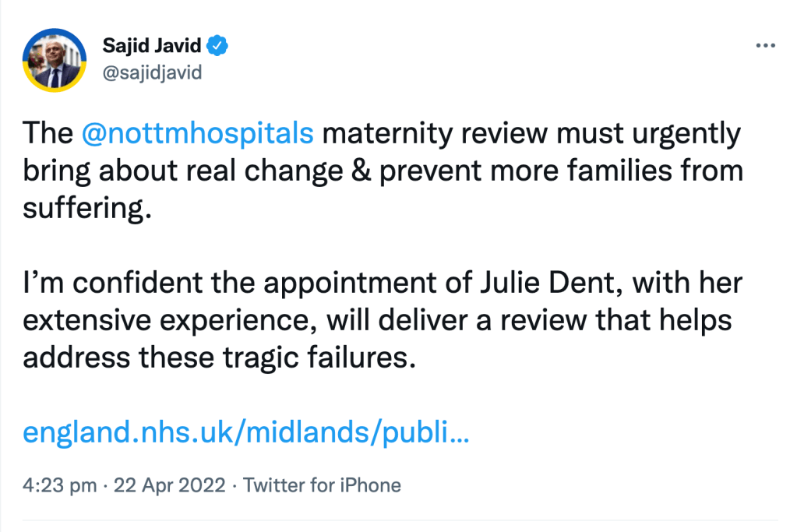Click the 4:23 pm timestamp
The height and width of the screenshot is (532, 797).
[x=61, y=486]
